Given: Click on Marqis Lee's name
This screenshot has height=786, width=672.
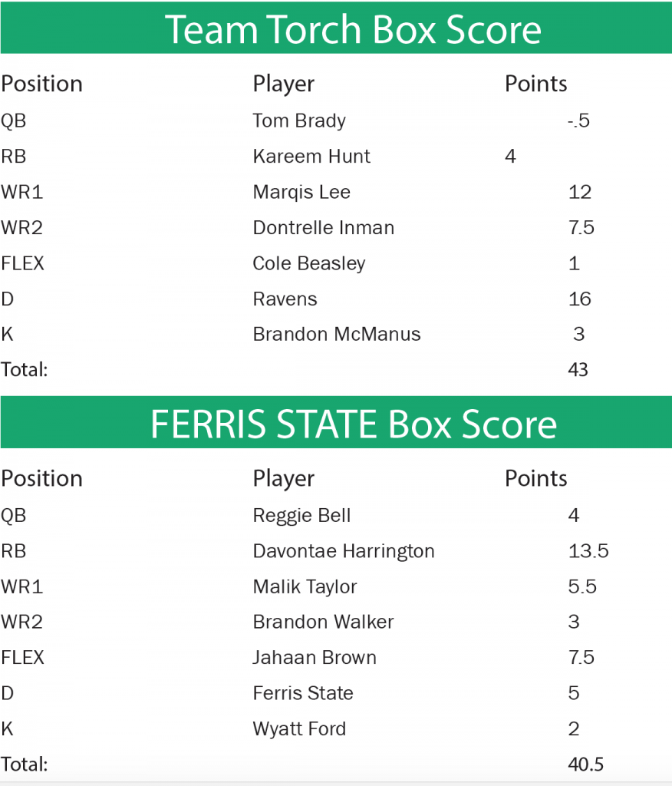Looking at the screenshot, I should (301, 192).
